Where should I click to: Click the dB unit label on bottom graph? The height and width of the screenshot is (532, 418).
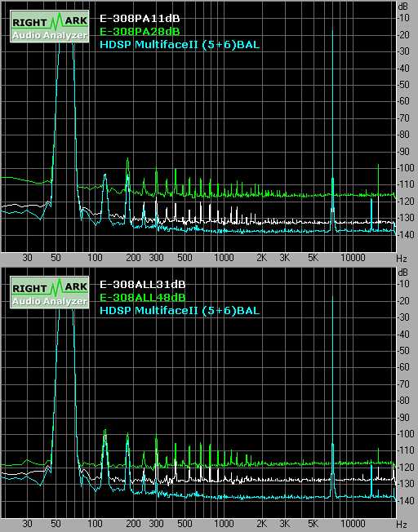pos(403,272)
